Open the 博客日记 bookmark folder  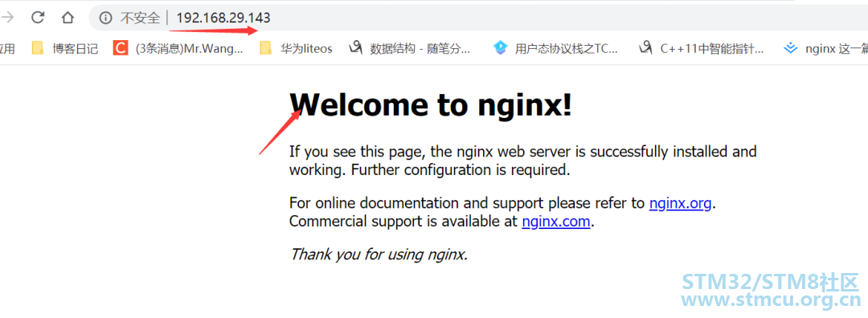pyautogui.click(x=64, y=49)
